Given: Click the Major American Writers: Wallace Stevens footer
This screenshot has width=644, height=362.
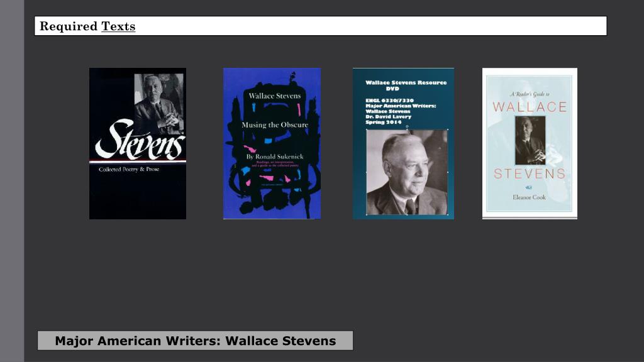Looking at the screenshot, I should pyautogui.click(x=195, y=341).
